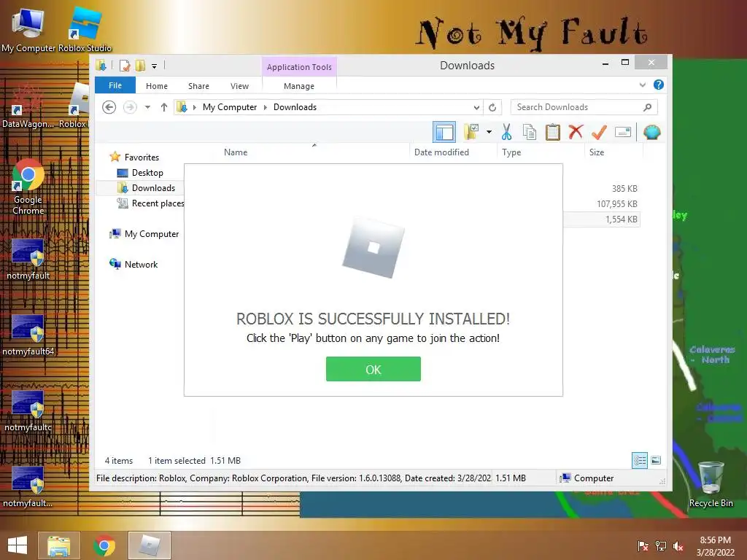The width and height of the screenshot is (747, 560).
Task: Open the Windows Start button
Action: point(18,545)
